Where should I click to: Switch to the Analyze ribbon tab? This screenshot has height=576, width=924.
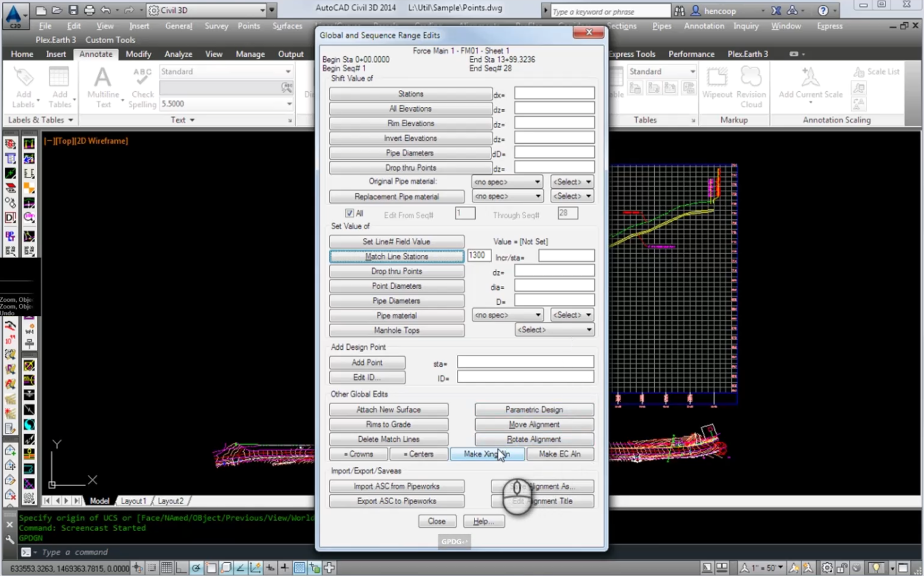pos(179,54)
